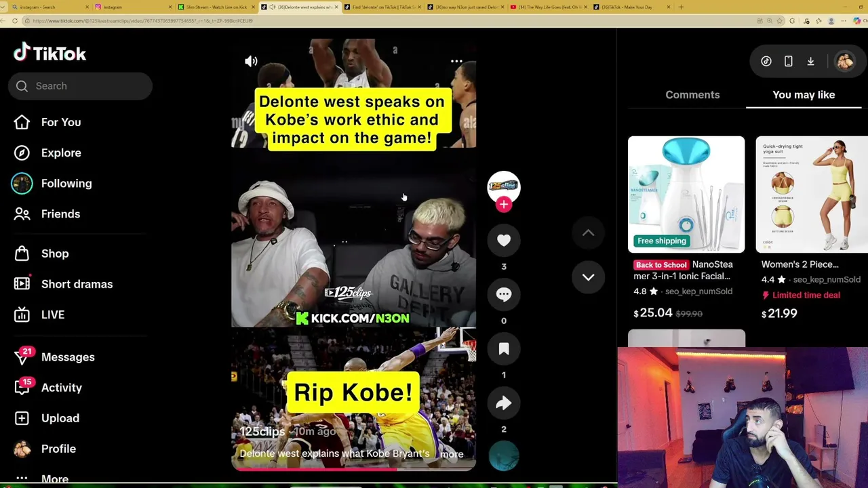Click the TikTok coins icon in the top bar
Screen dimensions: 868x488
(766, 62)
